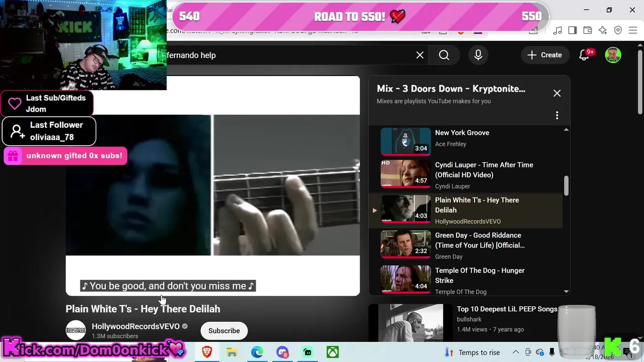
Task: Open Brave playlist music note icon
Action: click(557, 30)
